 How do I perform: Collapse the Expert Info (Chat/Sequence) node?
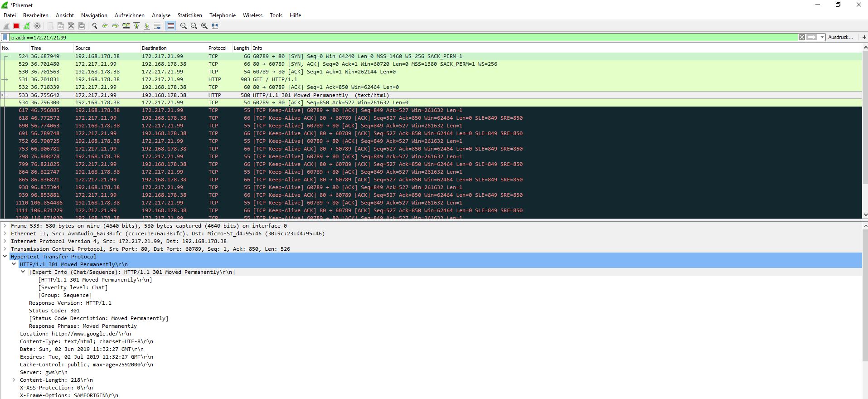point(23,272)
